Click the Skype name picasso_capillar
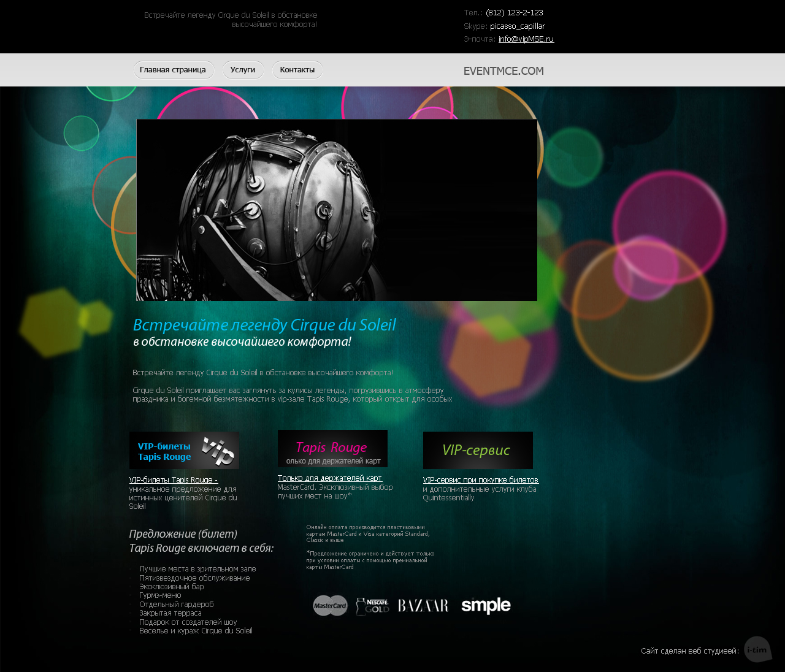Image resolution: width=785 pixels, height=672 pixels. [518, 26]
